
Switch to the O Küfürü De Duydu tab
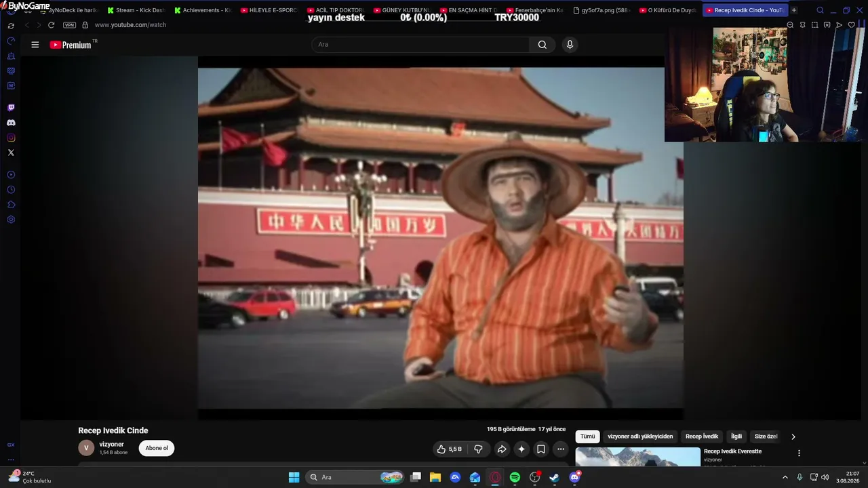click(x=668, y=10)
